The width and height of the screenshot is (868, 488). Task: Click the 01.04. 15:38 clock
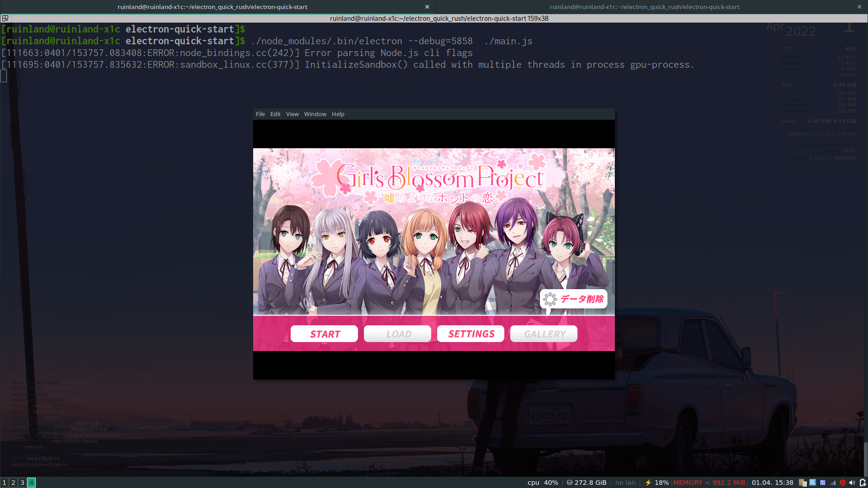(x=772, y=483)
